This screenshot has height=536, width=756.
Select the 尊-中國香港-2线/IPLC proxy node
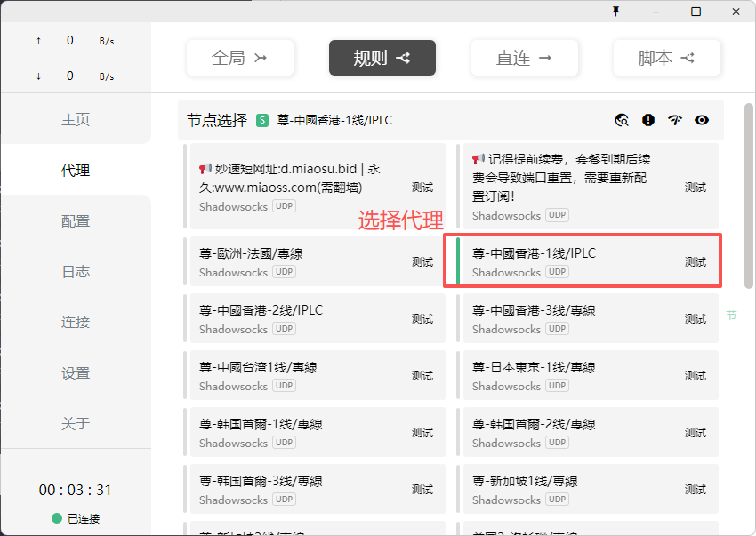pyautogui.click(x=294, y=318)
